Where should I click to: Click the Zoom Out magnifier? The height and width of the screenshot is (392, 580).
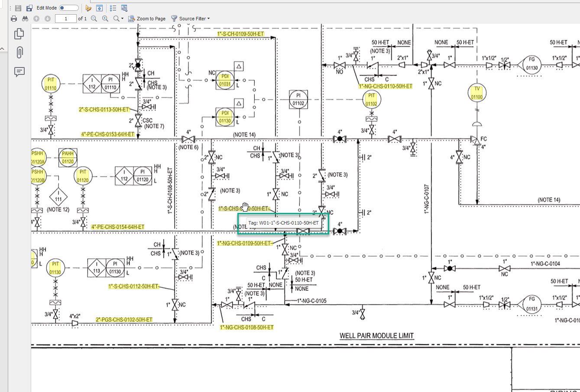[x=94, y=19]
